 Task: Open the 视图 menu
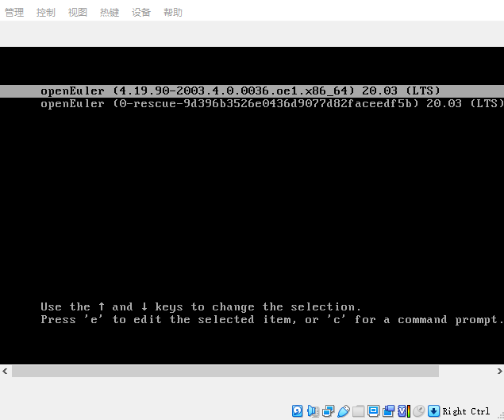78,13
